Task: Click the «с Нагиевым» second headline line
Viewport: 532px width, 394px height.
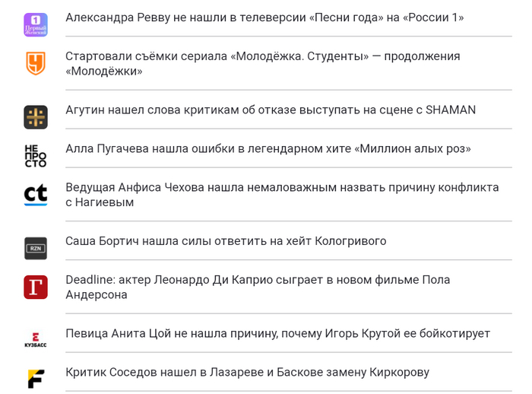Action: 100,202
